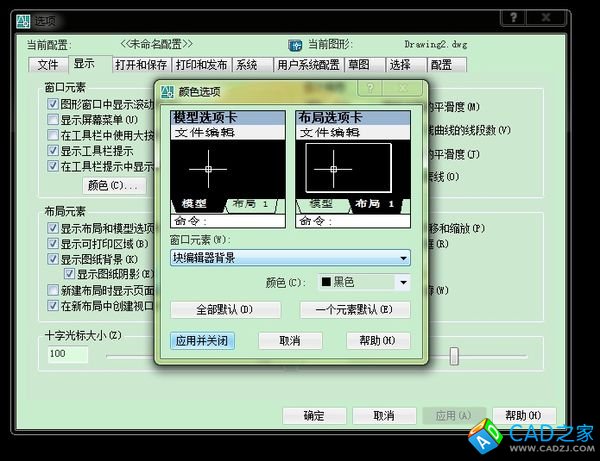This screenshot has height=461, width=600.
Task: Open the Plot and Publish tab
Action: (x=201, y=65)
